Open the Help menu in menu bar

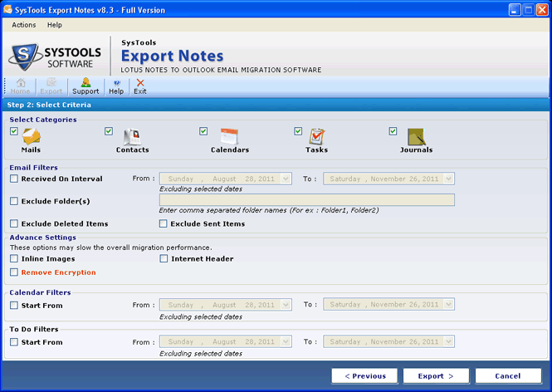[x=55, y=25]
